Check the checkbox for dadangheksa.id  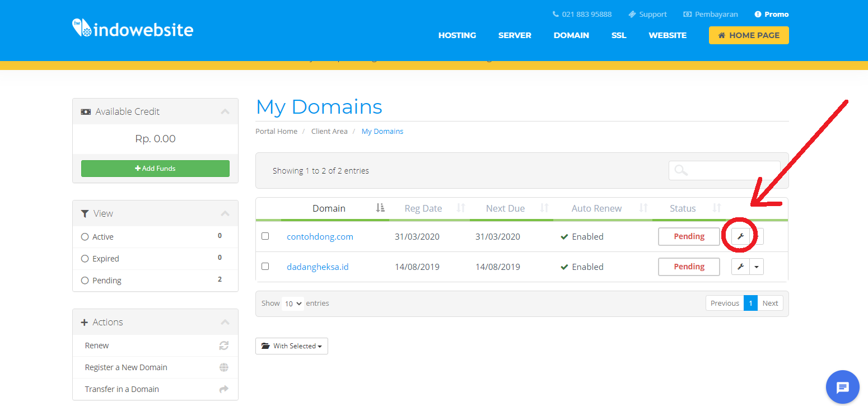coord(265,266)
